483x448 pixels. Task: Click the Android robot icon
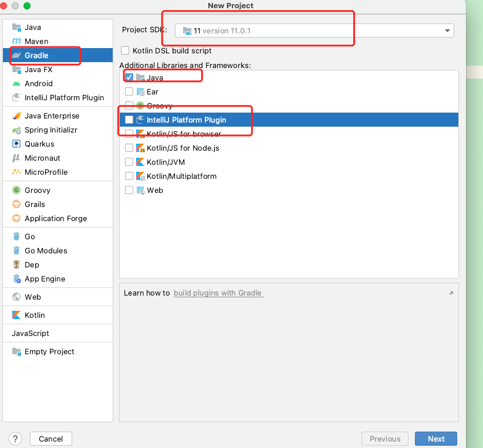click(x=16, y=84)
